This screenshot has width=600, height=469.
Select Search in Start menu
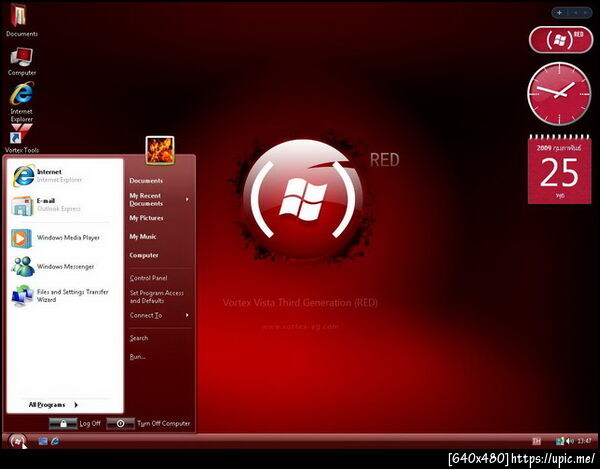139,338
